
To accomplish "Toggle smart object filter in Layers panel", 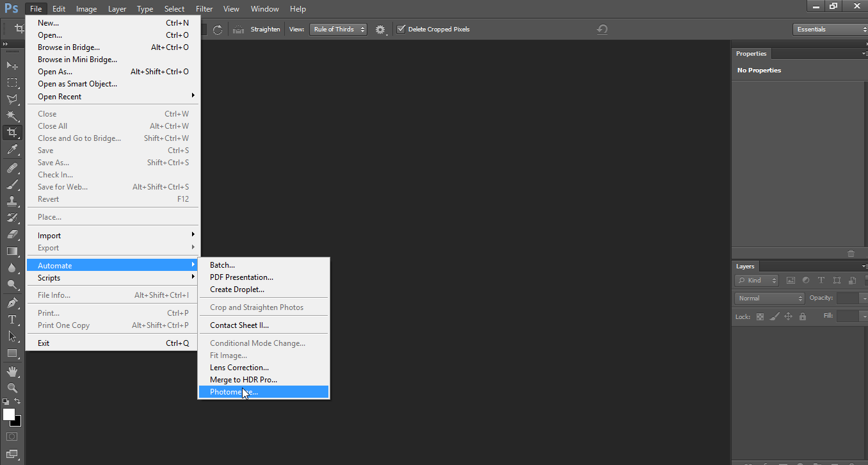I will [852, 281].
